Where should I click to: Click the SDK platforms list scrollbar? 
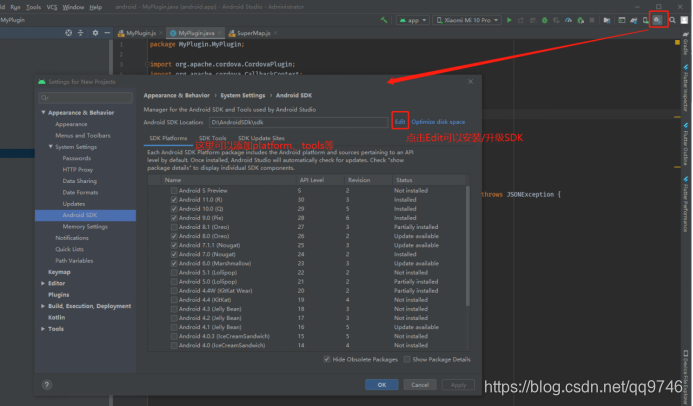[x=468, y=246]
